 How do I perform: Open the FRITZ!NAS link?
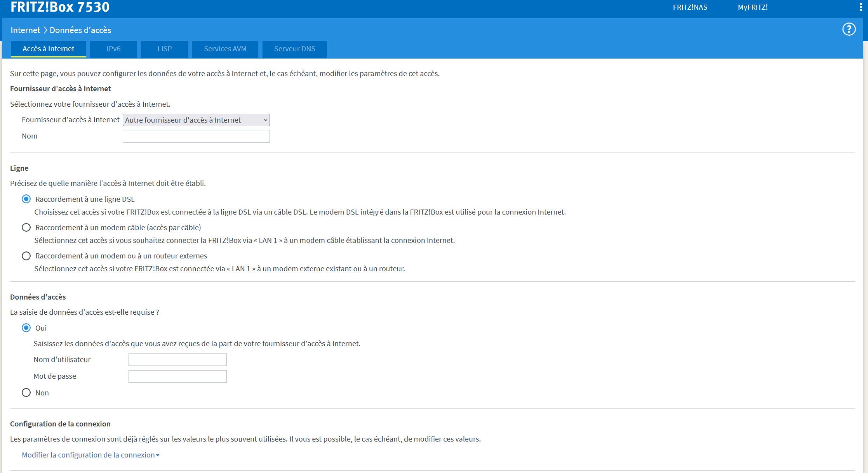coord(690,7)
